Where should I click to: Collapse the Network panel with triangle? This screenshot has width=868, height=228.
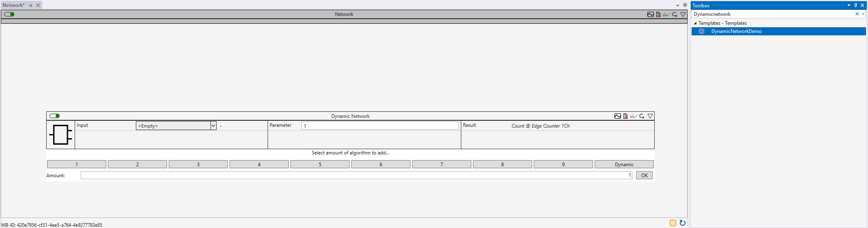coord(683,14)
